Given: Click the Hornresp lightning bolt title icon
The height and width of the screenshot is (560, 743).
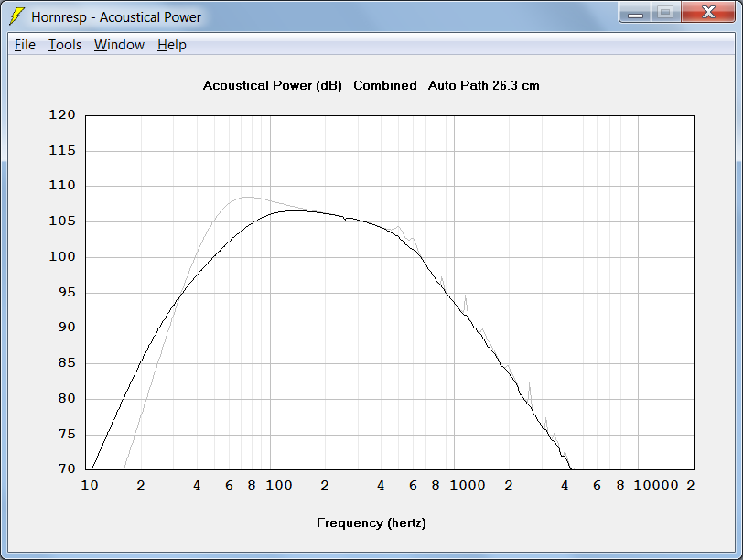Looking at the screenshot, I should pyautogui.click(x=17, y=16).
